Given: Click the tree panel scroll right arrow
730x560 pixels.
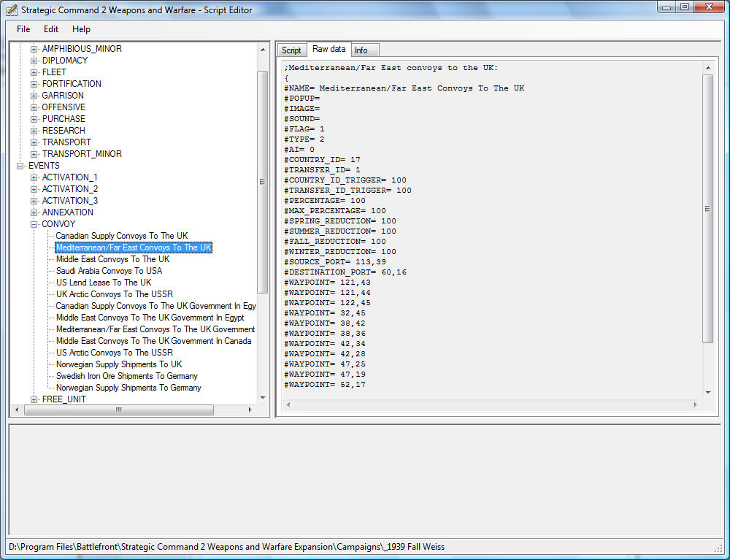Looking at the screenshot, I should (x=250, y=410).
